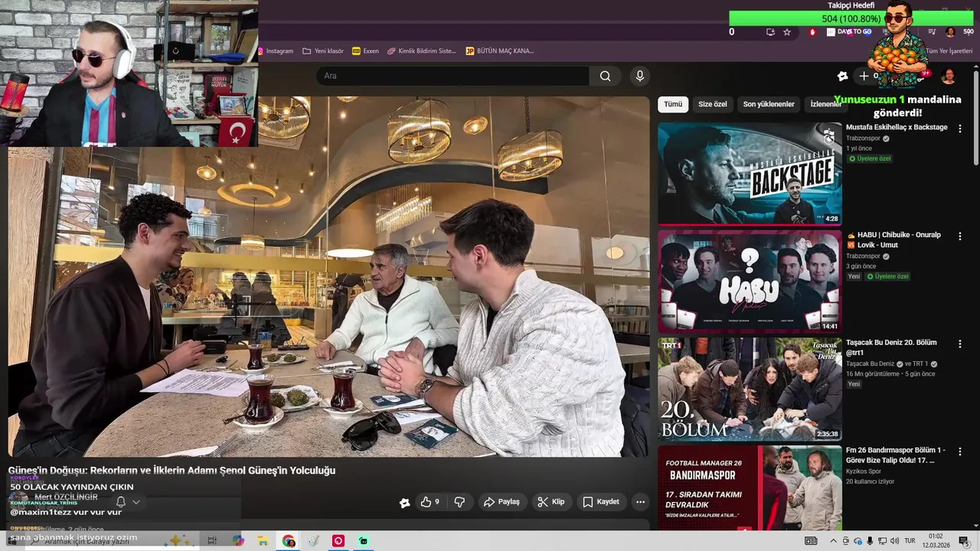The width and height of the screenshot is (980, 551).
Task: Dislike the video with thumbs-down
Action: (x=459, y=502)
